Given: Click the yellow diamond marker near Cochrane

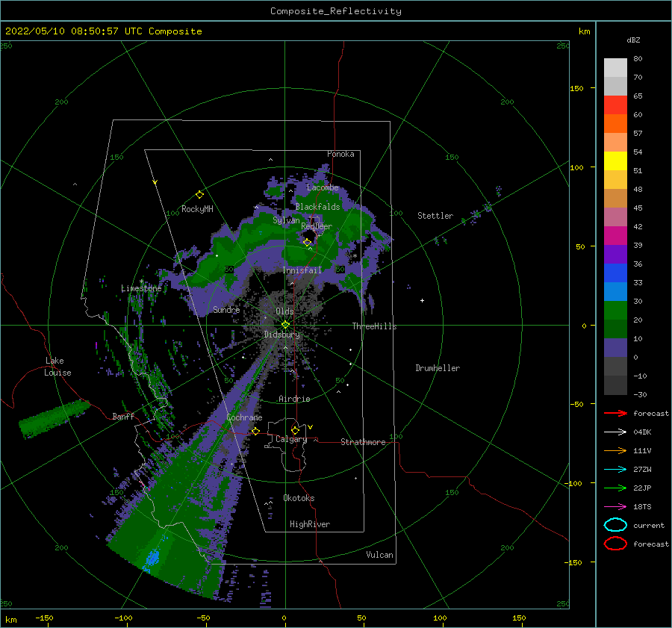Looking at the screenshot, I should coord(255,431).
